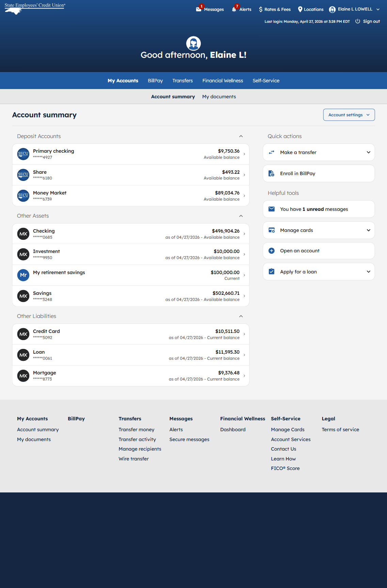Click the profile avatar above greeting
Viewport: 387px width, 588px height.
point(193,43)
